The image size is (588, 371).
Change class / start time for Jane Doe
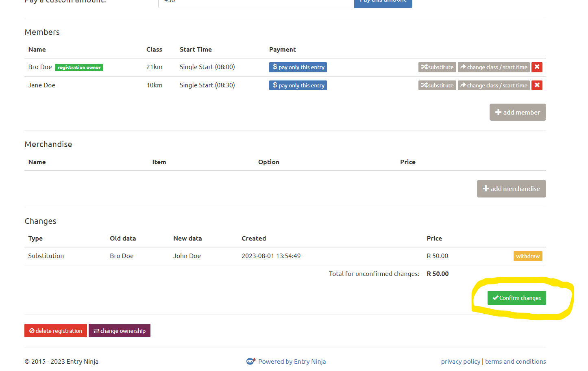[494, 85]
